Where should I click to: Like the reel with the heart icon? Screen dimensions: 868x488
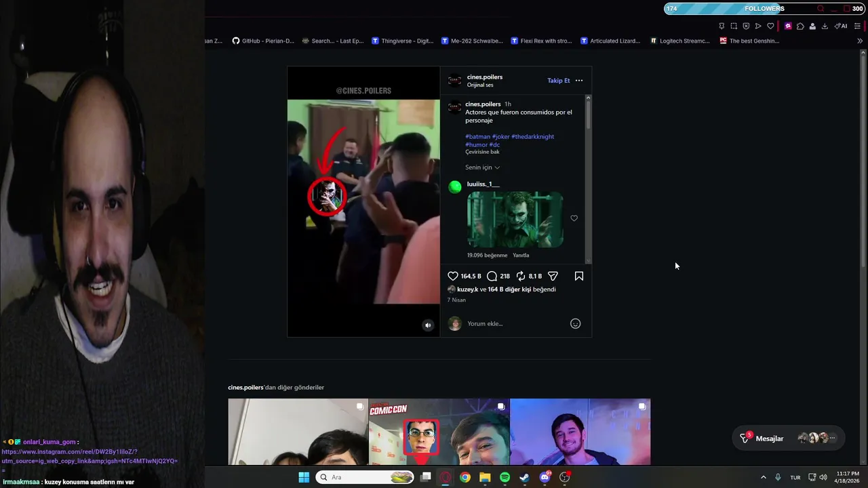453,276
